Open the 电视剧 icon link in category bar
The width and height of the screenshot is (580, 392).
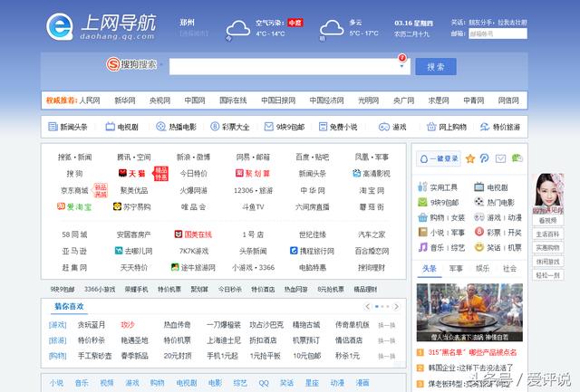pyautogui.click(x=121, y=127)
